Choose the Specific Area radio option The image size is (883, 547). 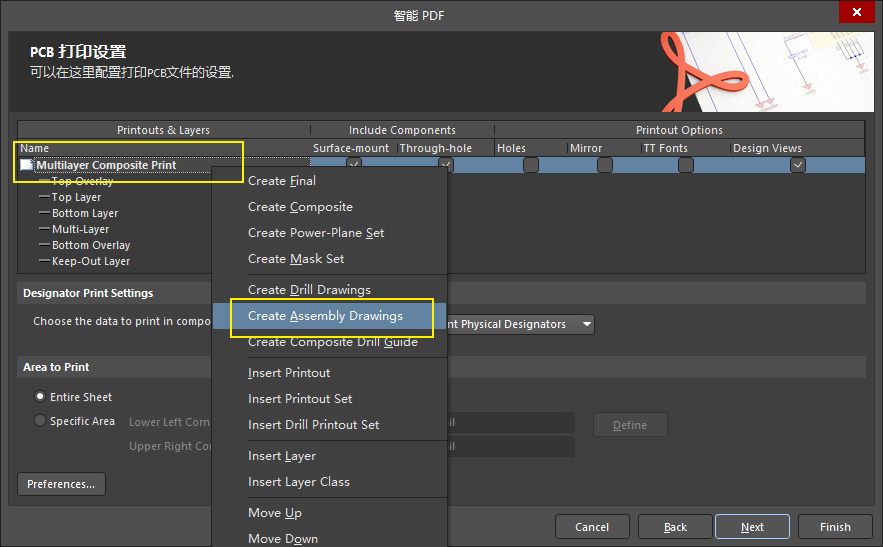pyautogui.click(x=40, y=421)
